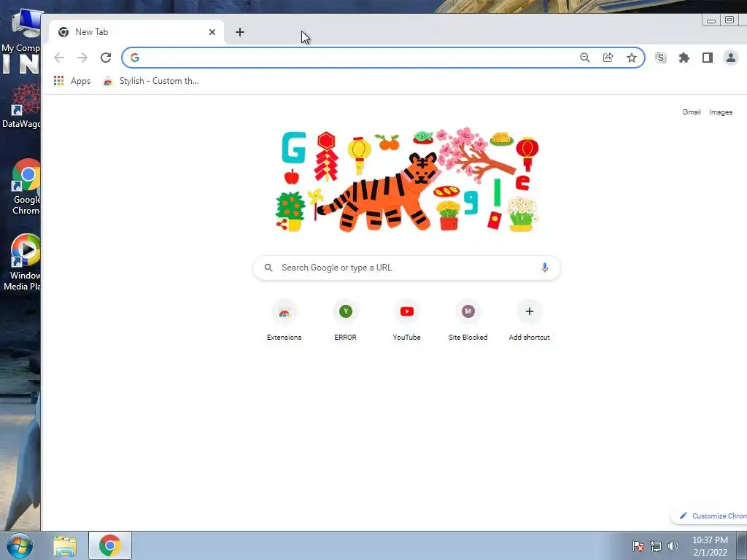Click the Chrome taskbar button
The height and width of the screenshot is (560, 747).
tap(110, 545)
